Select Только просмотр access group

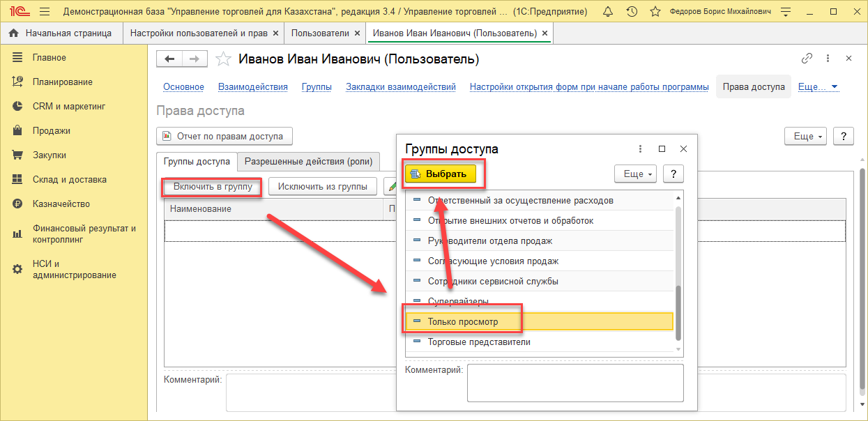click(463, 321)
